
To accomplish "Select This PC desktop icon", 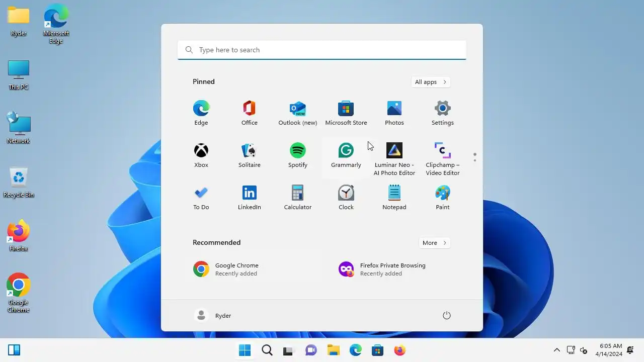I will click(19, 75).
